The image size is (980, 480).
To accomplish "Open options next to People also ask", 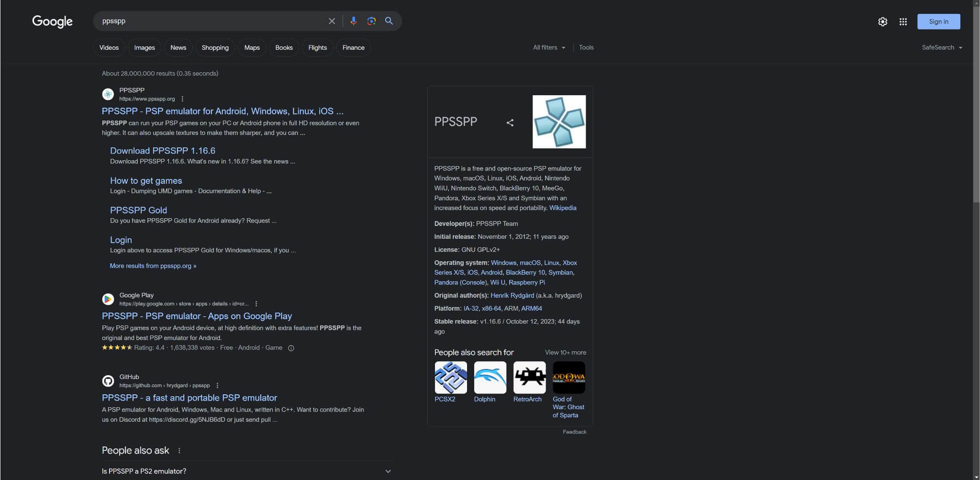I will point(179,450).
